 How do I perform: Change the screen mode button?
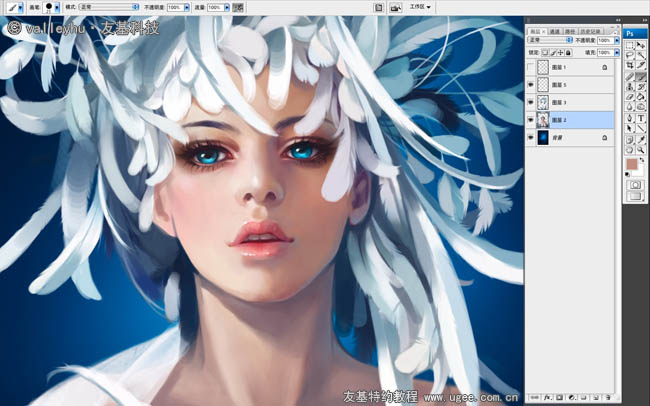636,196
